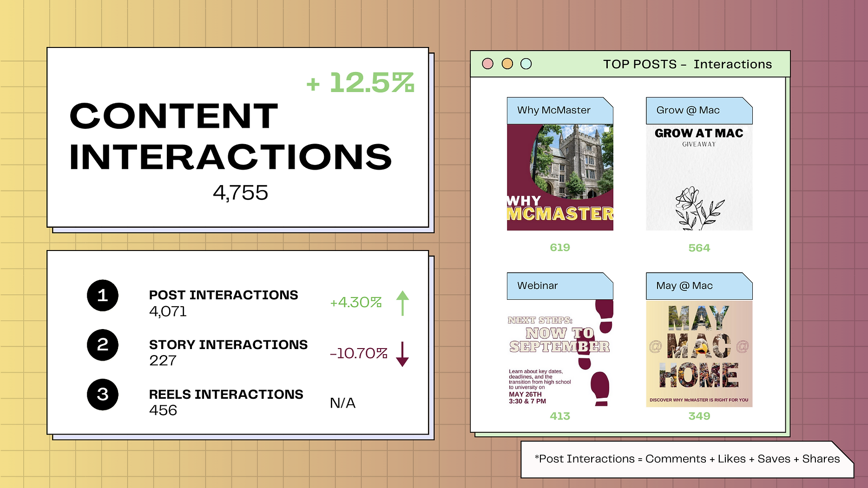This screenshot has height=488, width=868.
Task: Click the REELS INTERACTIONS label
Action: click(x=226, y=394)
